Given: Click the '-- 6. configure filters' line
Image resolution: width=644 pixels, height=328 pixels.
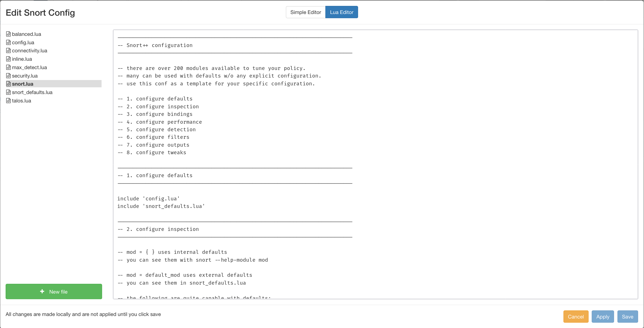Looking at the screenshot, I should point(154,137).
